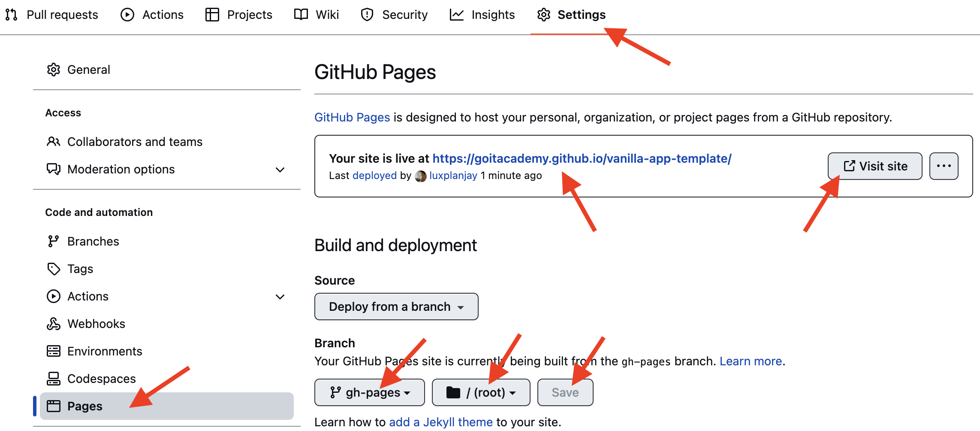The width and height of the screenshot is (980, 431).
Task: Select Pages in the sidebar
Action: coord(84,406)
